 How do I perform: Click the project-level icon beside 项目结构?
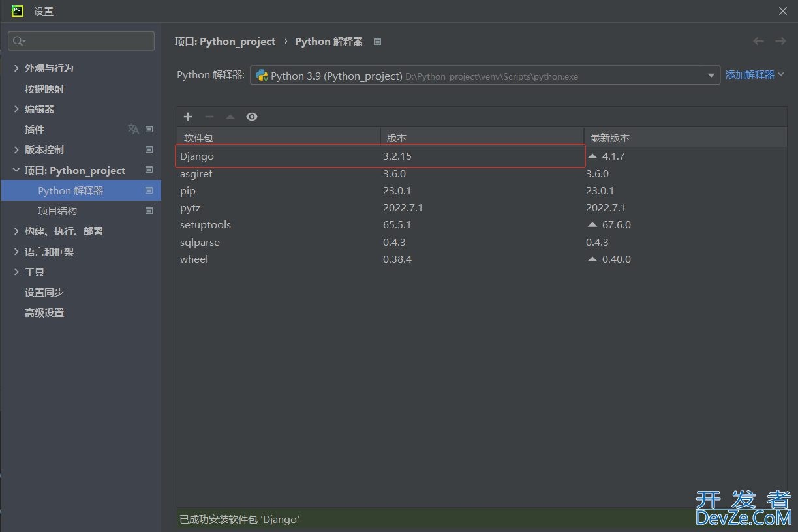[x=149, y=211]
